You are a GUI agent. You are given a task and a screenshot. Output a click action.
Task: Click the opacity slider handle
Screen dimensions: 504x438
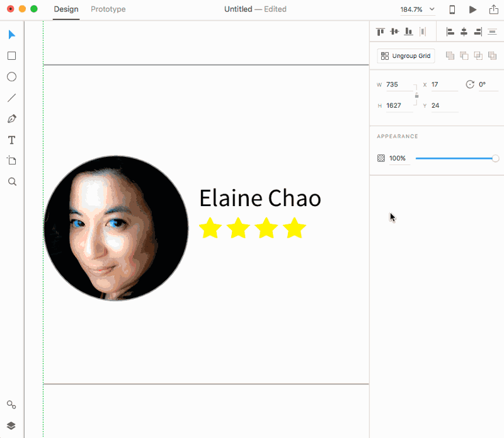pos(495,158)
